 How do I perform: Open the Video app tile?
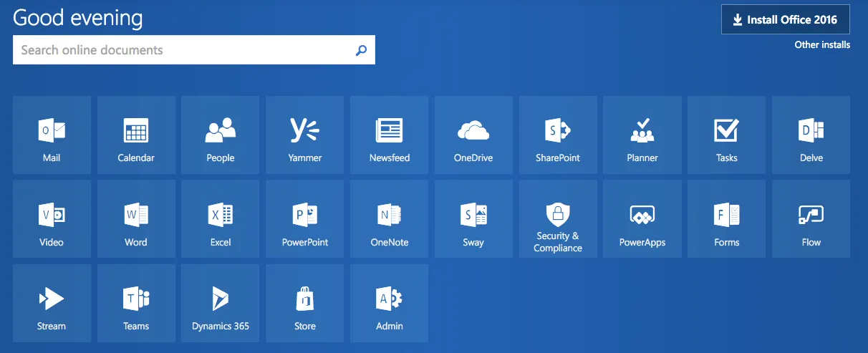pos(52,219)
